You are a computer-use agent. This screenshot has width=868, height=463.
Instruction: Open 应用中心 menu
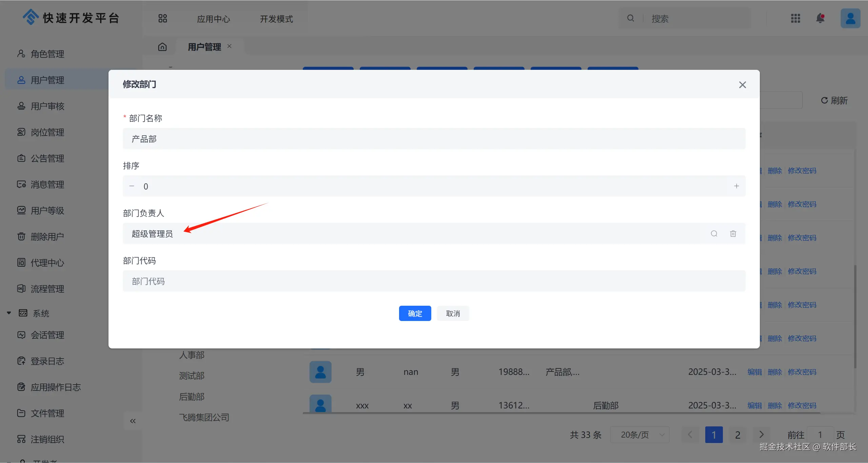click(214, 19)
